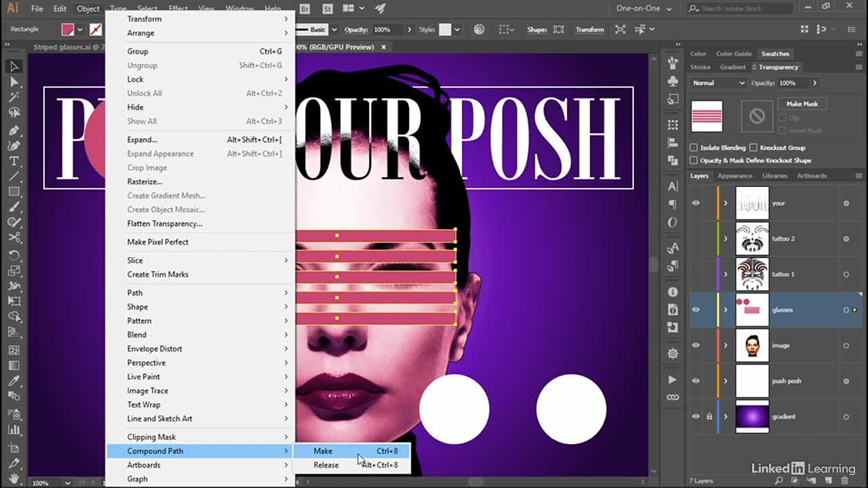The height and width of the screenshot is (488, 868).
Task: Click the Make Mask button
Action: pos(802,104)
